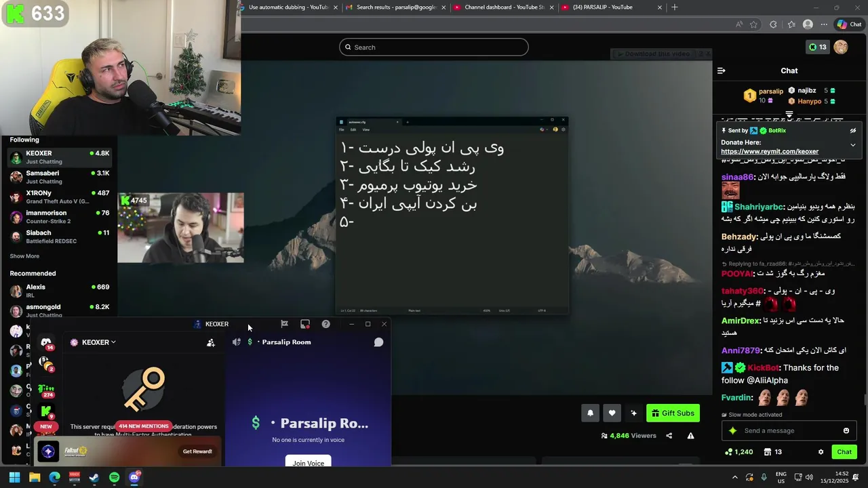Viewport: 868px width, 488px height.
Task: Open Edge extensions icon
Action: tap(773, 24)
